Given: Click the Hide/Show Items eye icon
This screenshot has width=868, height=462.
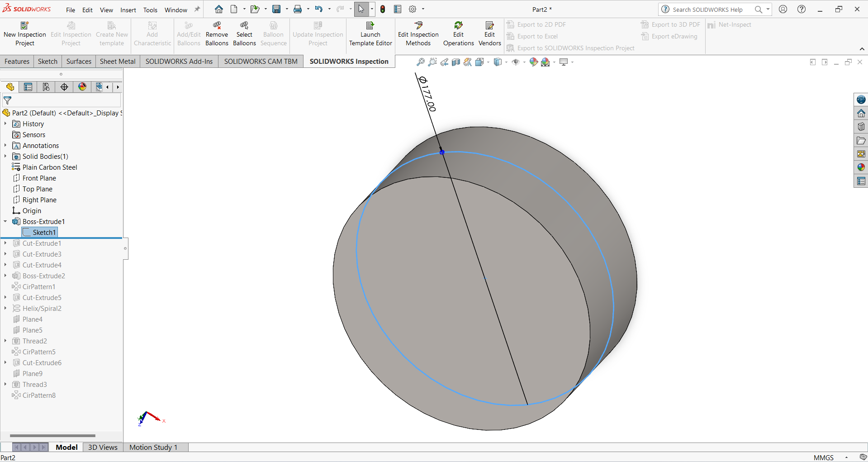Looking at the screenshot, I should pyautogui.click(x=516, y=62).
